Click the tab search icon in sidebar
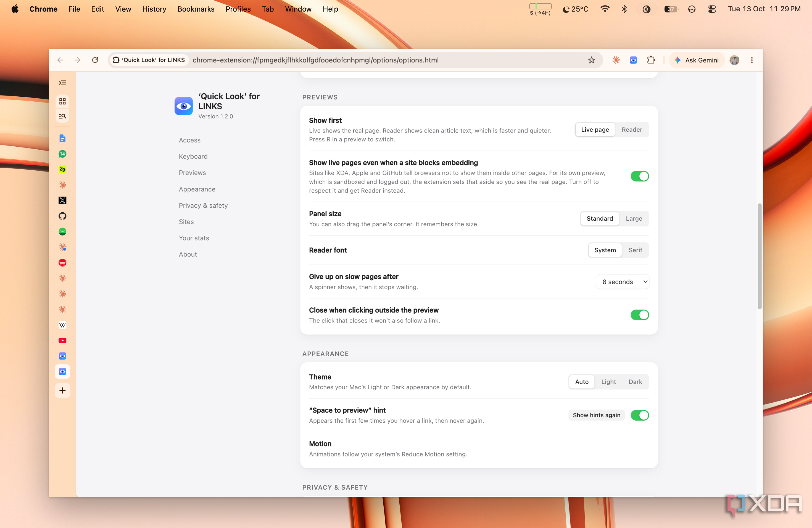The height and width of the screenshot is (528, 812). (x=62, y=116)
